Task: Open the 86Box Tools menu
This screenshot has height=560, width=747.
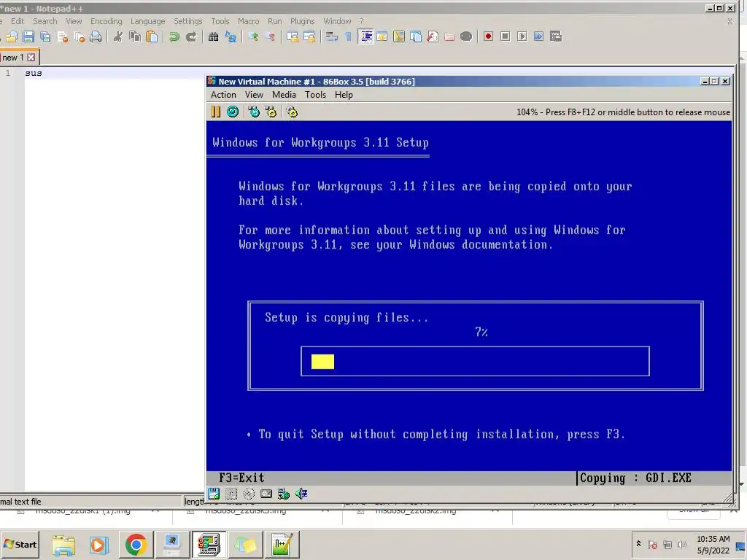Action: click(x=315, y=95)
